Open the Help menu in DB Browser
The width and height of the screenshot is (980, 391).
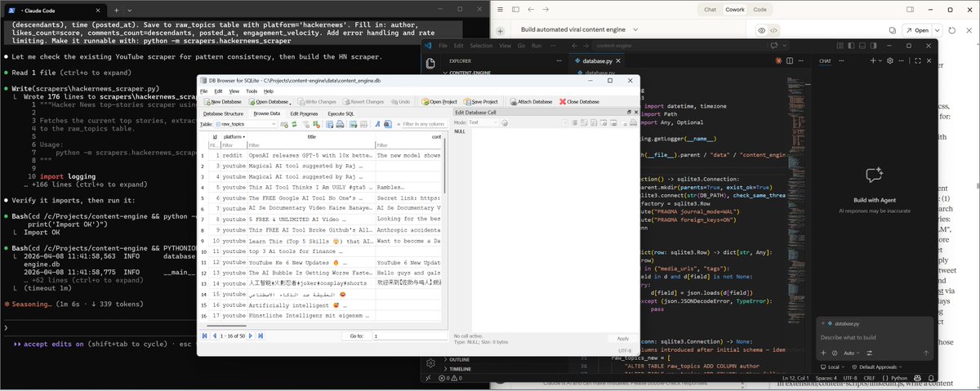coord(269,91)
